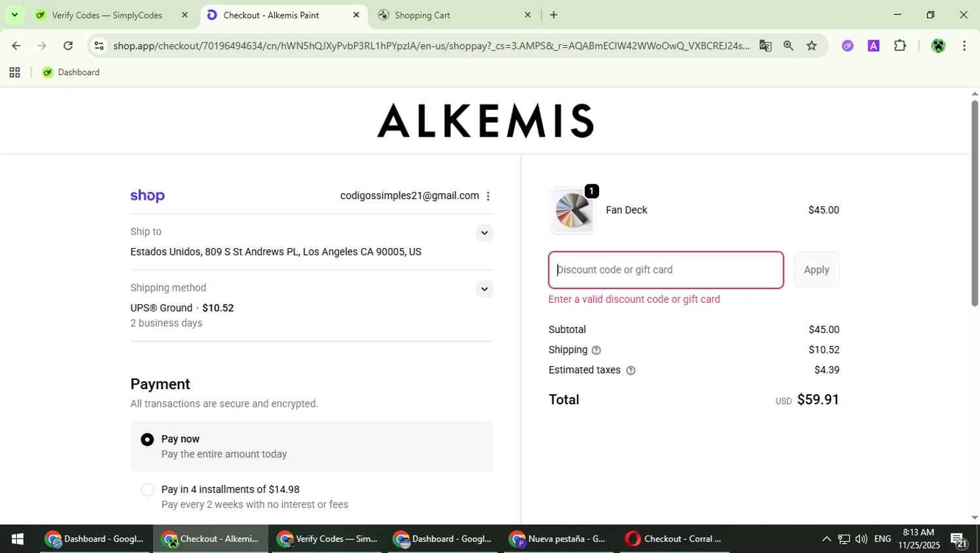Open the volume icon in system tray
This screenshot has width=980, height=553.
pyautogui.click(x=861, y=539)
